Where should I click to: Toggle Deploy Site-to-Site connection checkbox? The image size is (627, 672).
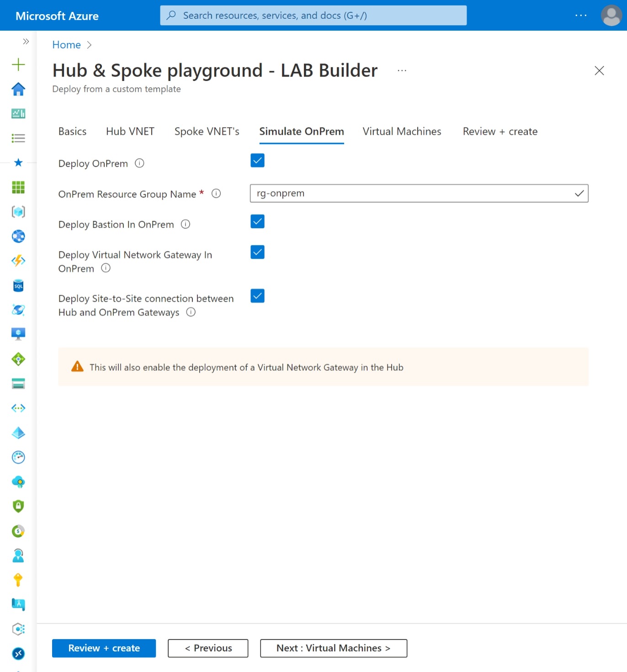click(257, 296)
